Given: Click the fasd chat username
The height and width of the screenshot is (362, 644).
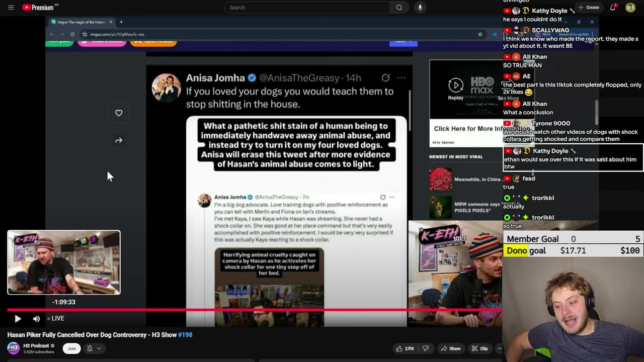Looking at the screenshot, I should coord(529,178).
